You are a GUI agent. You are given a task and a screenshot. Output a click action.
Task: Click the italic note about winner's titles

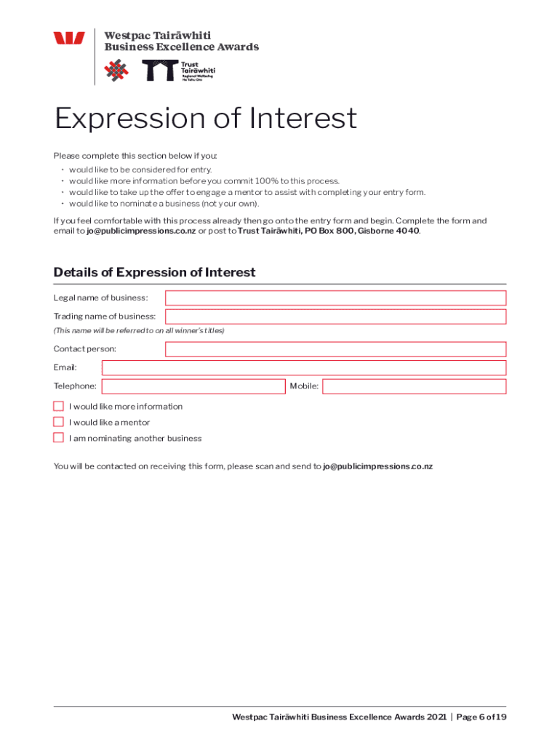click(x=139, y=330)
